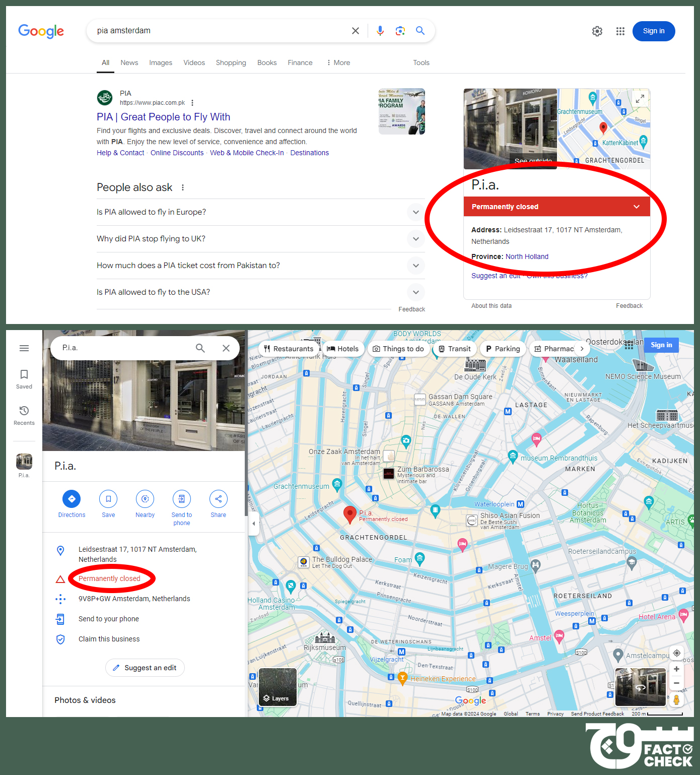Open the Maps hamburger menu
Image resolution: width=700 pixels, height=775 pixels.
[24, 348]
